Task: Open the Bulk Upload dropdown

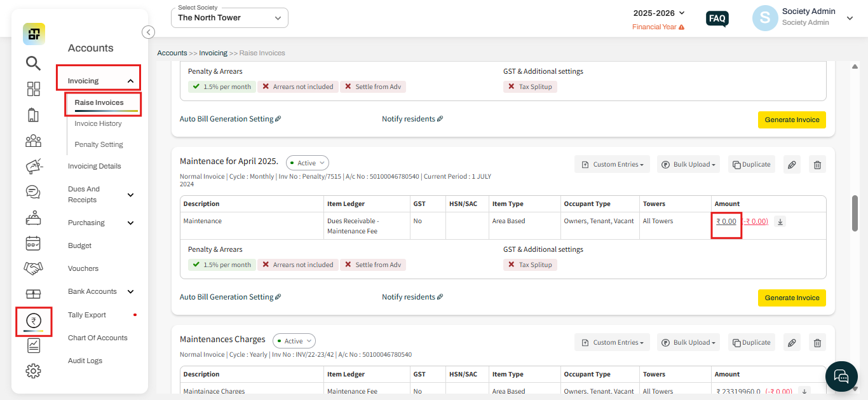Action: click(x=688, y=164)
